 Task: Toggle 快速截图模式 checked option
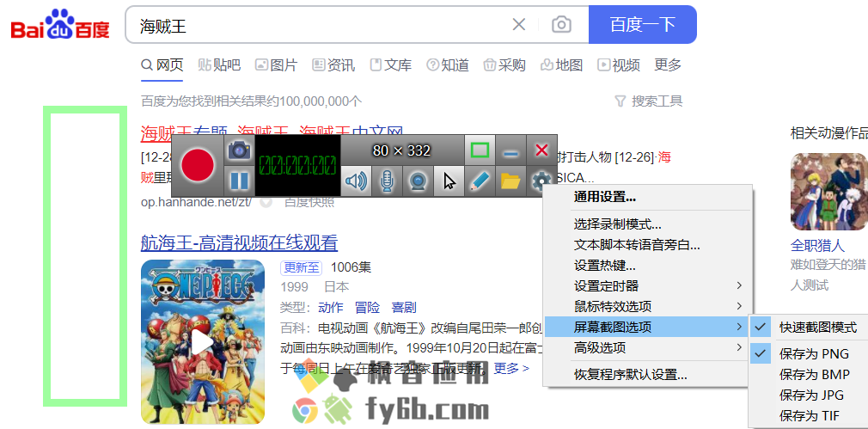tap(808, 328)
